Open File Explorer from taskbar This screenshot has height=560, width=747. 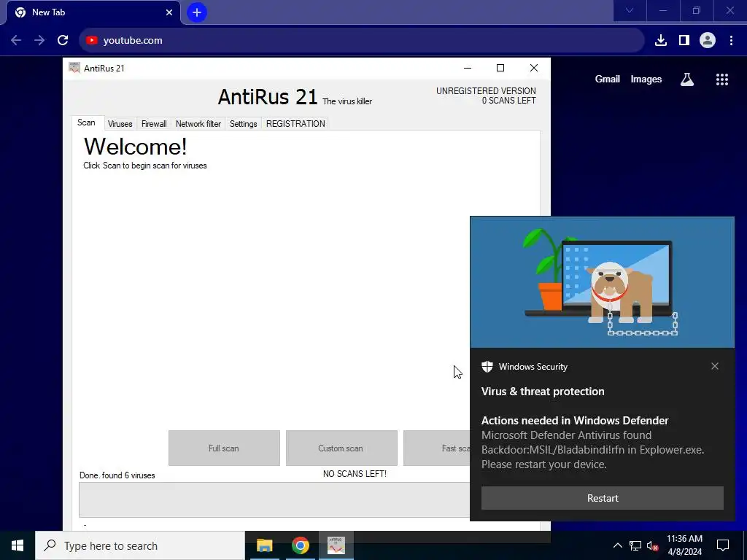(265, 545)
